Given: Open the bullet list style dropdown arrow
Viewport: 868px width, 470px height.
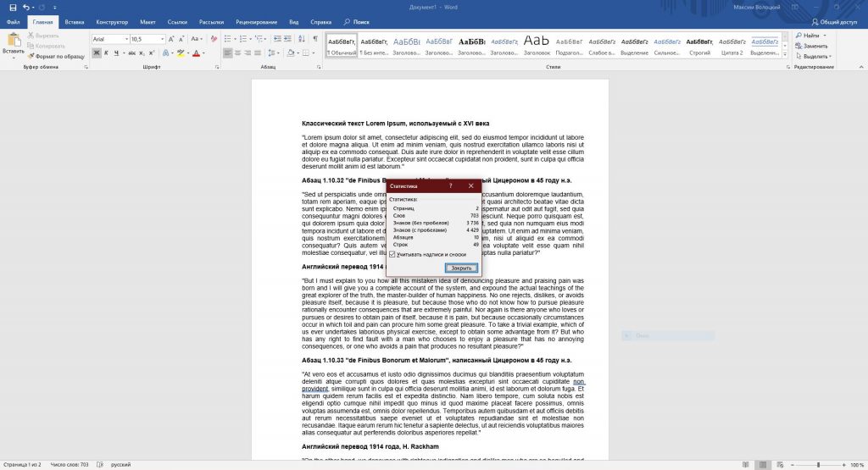Looking at the screenshot, I should (x=234, y=39).
